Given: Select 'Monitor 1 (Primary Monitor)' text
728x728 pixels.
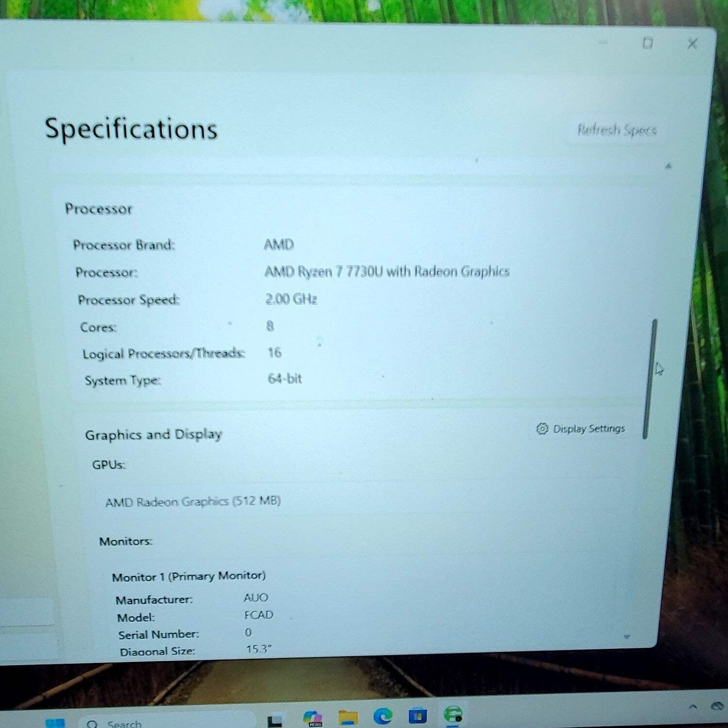Looking at the screenshot, I should tap(189, 577).
